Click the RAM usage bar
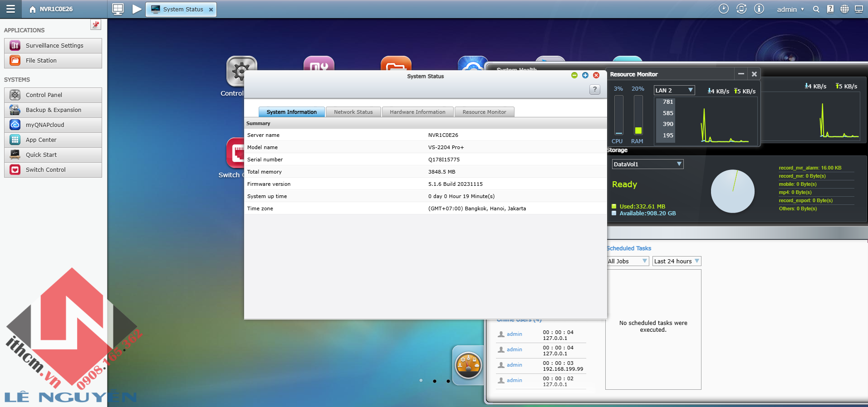868x407 pixels. tap(638, 115)
